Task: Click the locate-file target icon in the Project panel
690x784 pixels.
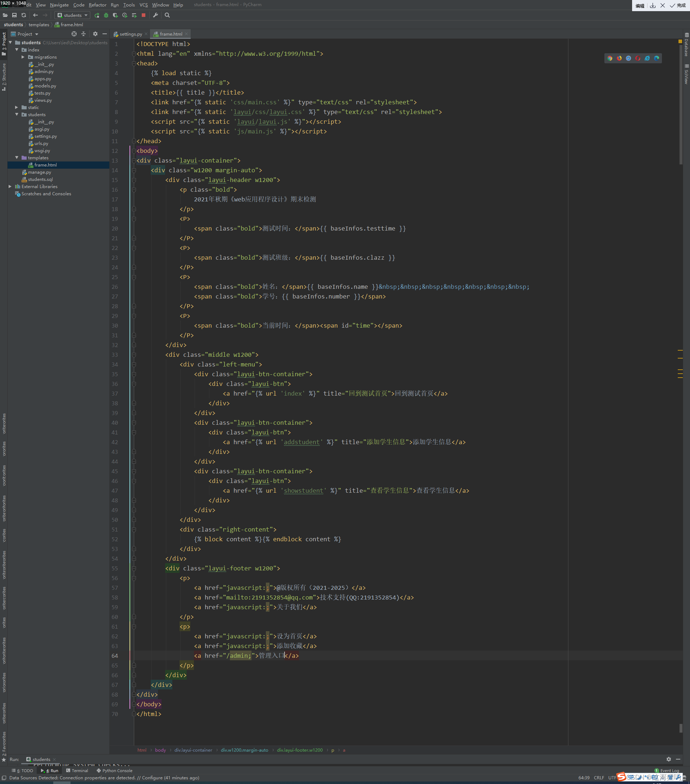Action: (74, 34)
